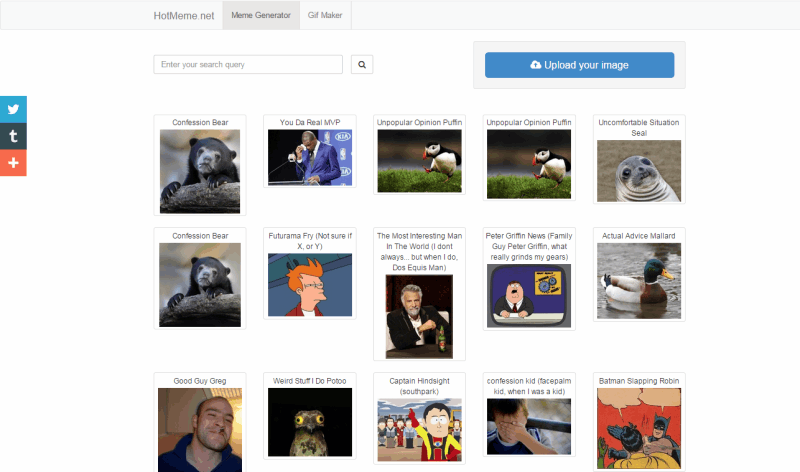Click the 'Good Guy Greg' title text

pos(199,381)
